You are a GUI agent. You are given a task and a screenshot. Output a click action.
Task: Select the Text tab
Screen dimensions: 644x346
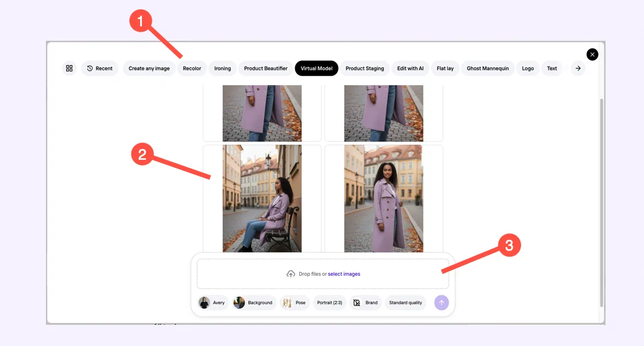(552, 68)
